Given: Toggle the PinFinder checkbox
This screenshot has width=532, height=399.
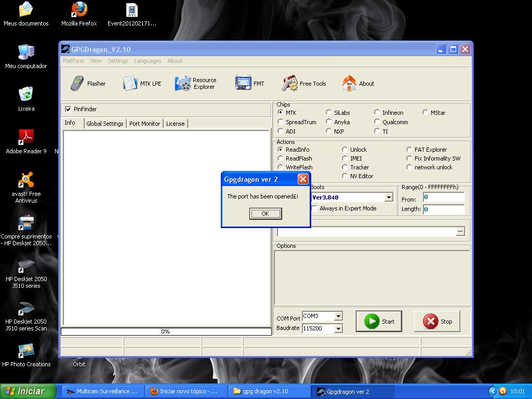Looking at the screenshot, I should pyautogui.click(x=68, y=109).
